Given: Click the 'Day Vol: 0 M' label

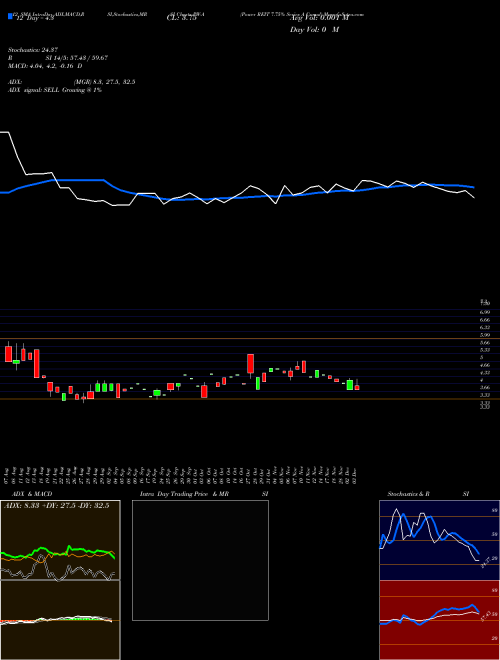Looking at the screenshot, I should tap(314, 30).
